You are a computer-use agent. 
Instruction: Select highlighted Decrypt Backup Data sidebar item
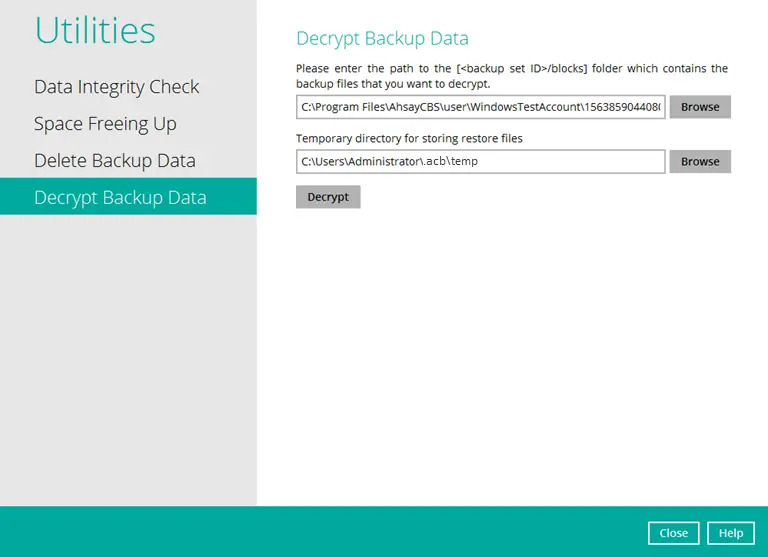120,198
